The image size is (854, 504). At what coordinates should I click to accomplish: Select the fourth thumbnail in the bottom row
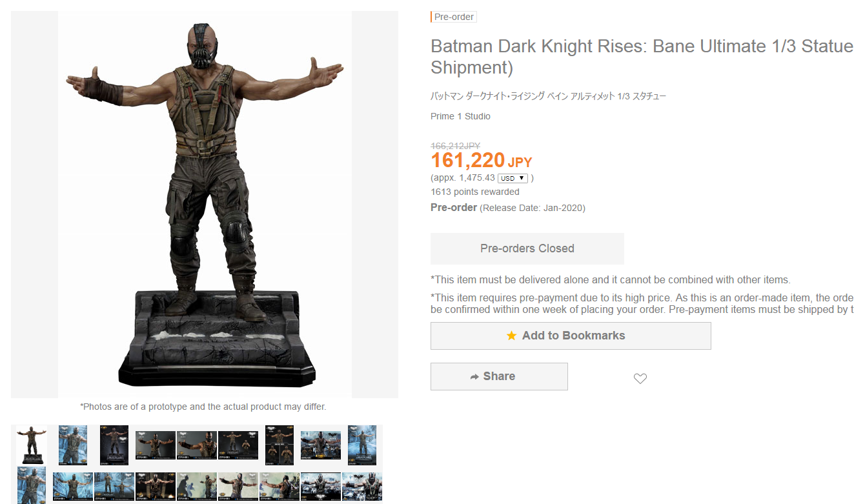[x=156, y=486]
